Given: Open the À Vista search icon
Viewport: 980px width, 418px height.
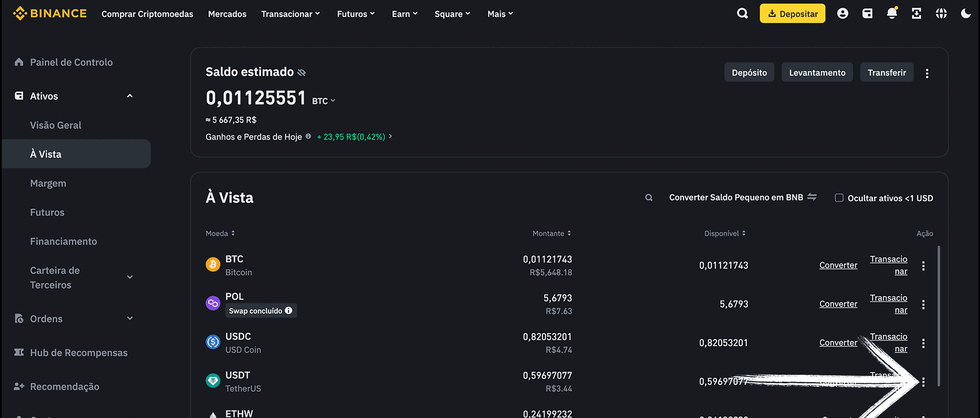Looking at the screenshot, I should click(649, 198).
